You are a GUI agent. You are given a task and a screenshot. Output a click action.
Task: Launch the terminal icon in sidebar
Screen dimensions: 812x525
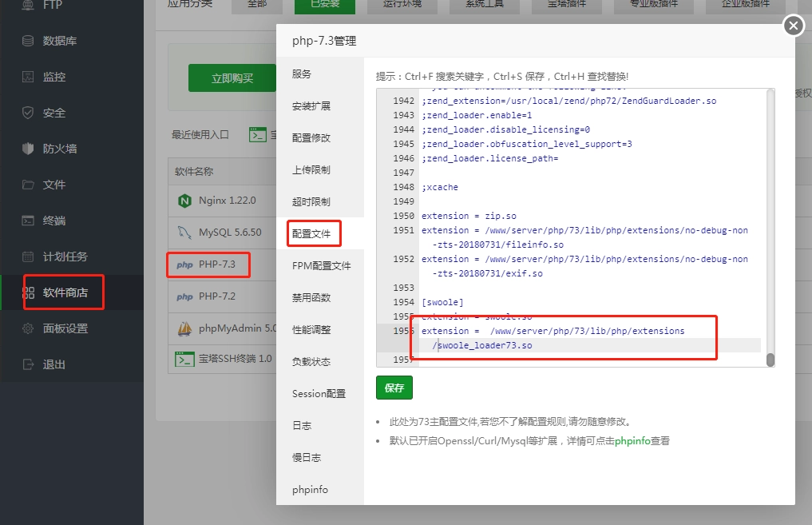click(x=28, y=221)
